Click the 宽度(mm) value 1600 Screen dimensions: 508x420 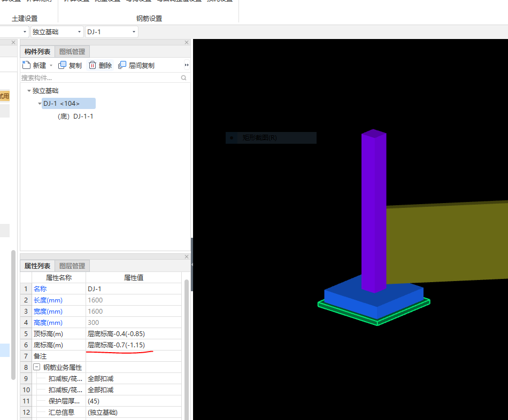tap(134, 311)
